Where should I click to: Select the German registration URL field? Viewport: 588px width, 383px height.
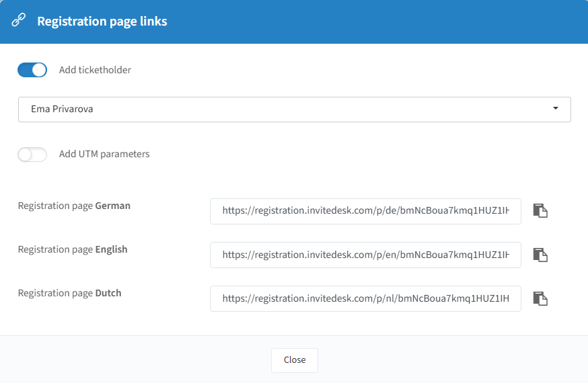click(x=365, y=211)
